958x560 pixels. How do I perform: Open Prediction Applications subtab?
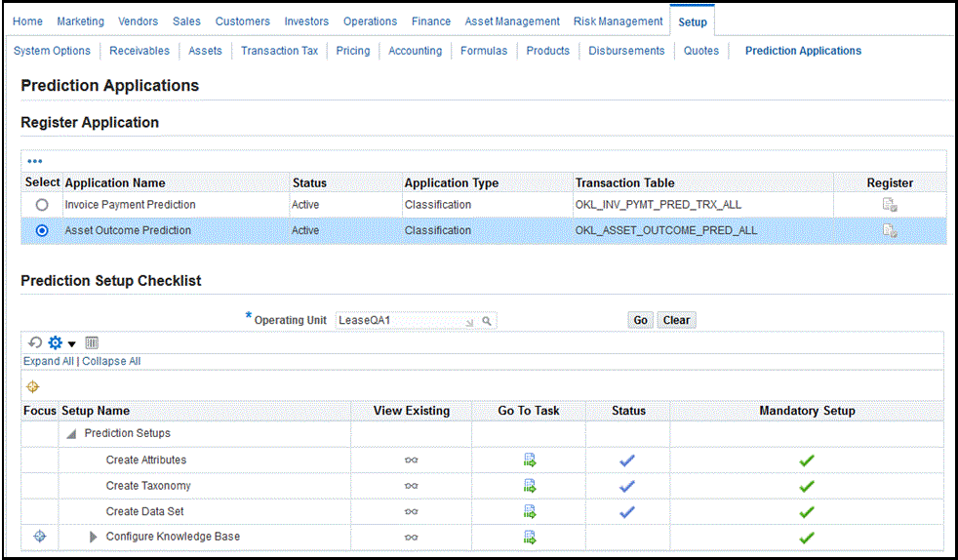(x=803, y=51)
